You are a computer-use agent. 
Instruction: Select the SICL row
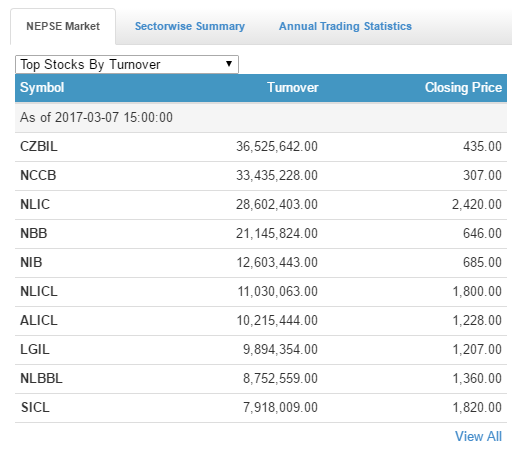[261, 408]
